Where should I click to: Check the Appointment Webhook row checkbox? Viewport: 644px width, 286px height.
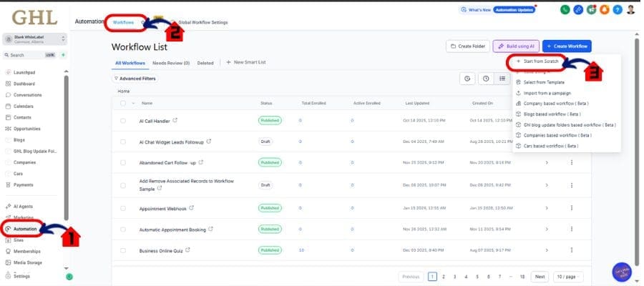click(123, 209)
